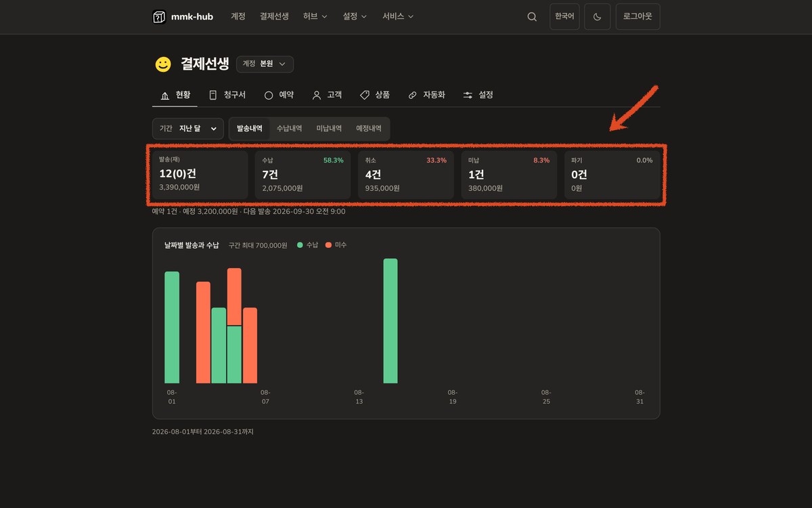Viewport: 812px width, 508px height.
Task: Expand the 서비스 navigation dropdown
Action: pos(398,16)
